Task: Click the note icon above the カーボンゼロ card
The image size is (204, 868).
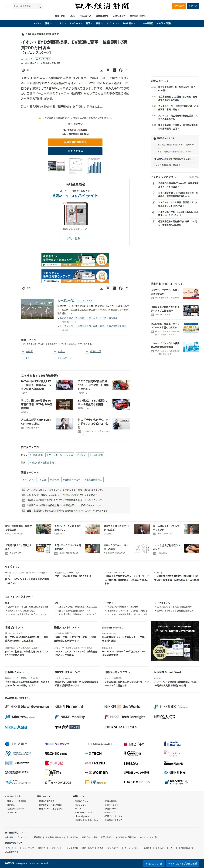Action: 108,288
